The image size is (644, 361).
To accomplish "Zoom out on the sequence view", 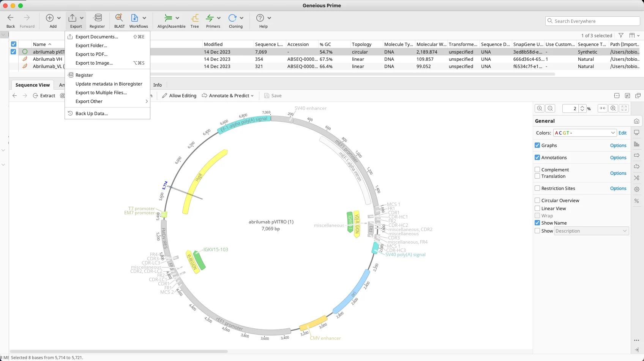I will pyautogui.click(x=550, y=108).
